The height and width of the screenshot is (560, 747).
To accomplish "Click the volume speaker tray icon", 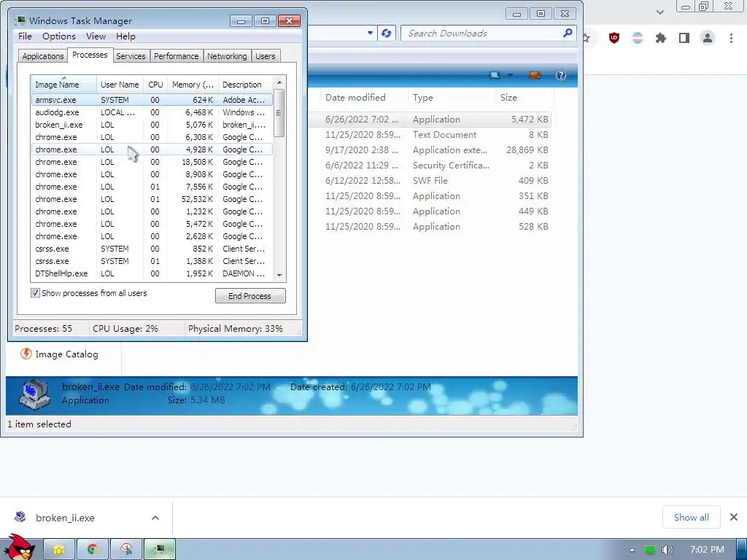I will [667, 550].
